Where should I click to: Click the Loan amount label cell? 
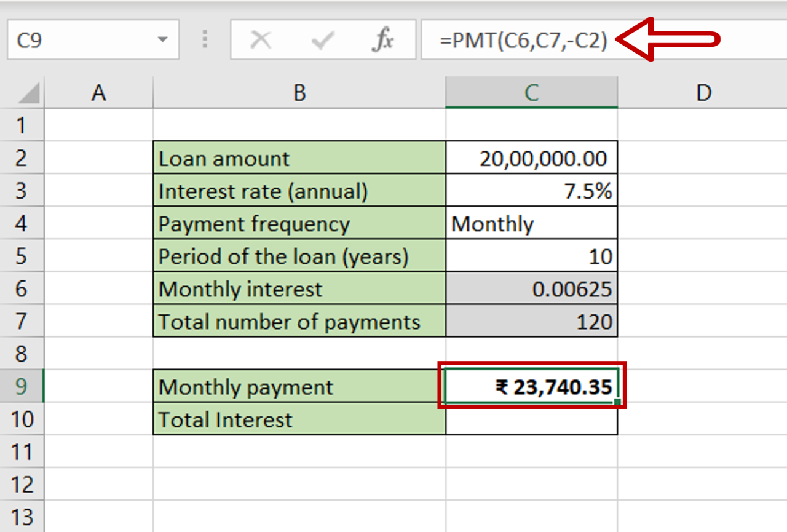(298, 158)
